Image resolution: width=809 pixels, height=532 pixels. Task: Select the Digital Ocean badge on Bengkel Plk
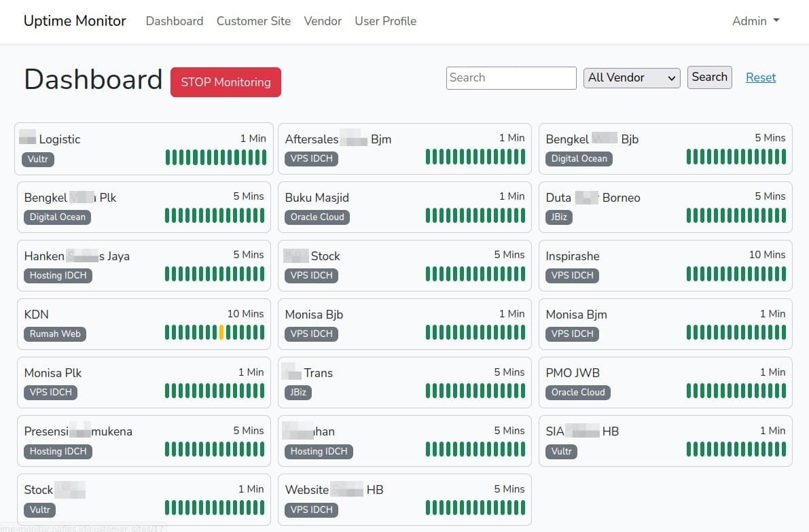(58, 217)
